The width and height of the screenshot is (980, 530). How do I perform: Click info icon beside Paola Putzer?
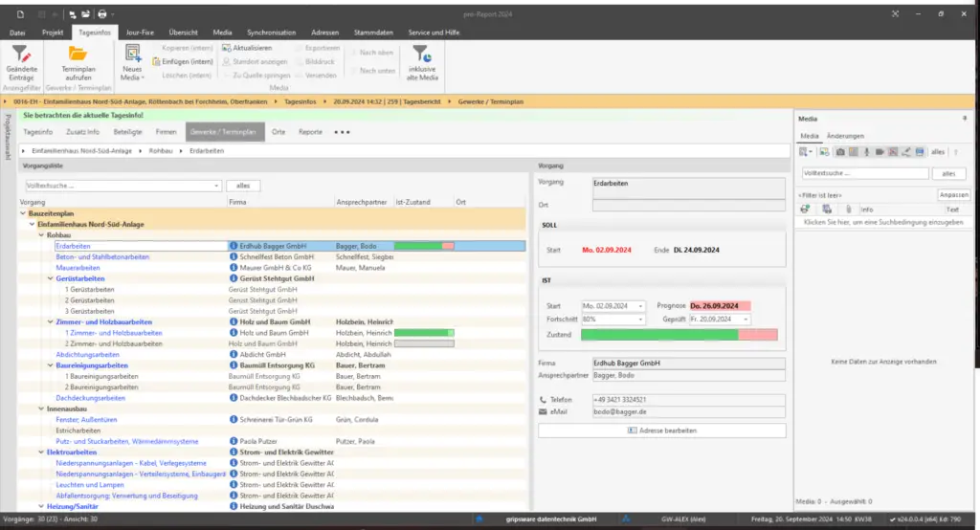click(x=234, y=441)
